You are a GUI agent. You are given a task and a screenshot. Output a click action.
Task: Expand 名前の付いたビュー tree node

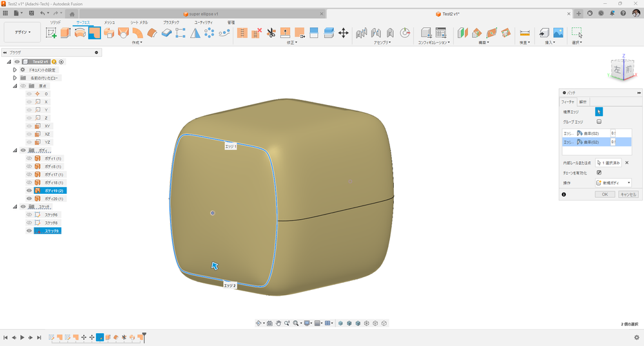(x=15, y=78)
